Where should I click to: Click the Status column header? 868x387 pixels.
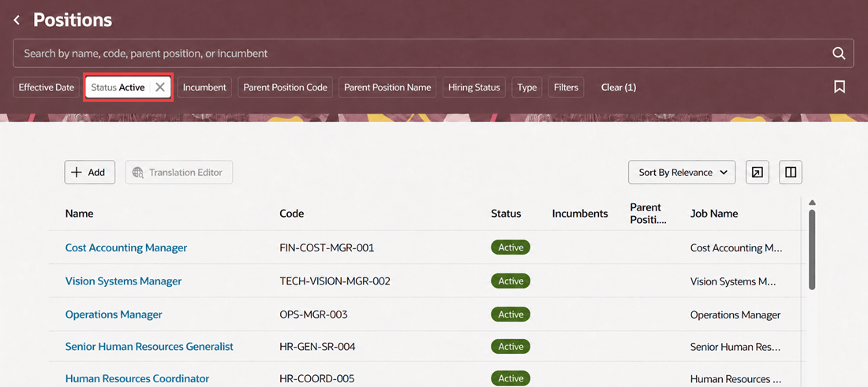click(x=506, y=214)
